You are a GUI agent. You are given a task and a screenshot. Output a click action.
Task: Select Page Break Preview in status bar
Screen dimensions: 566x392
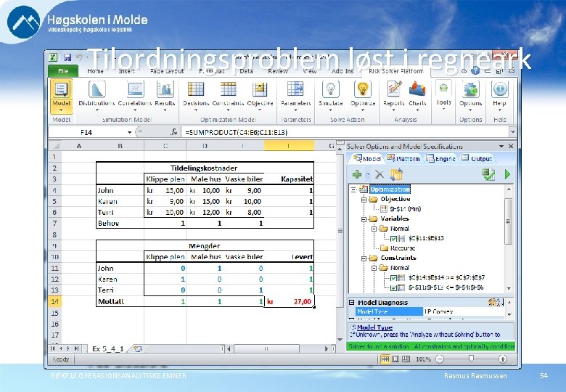coord(406,359)
